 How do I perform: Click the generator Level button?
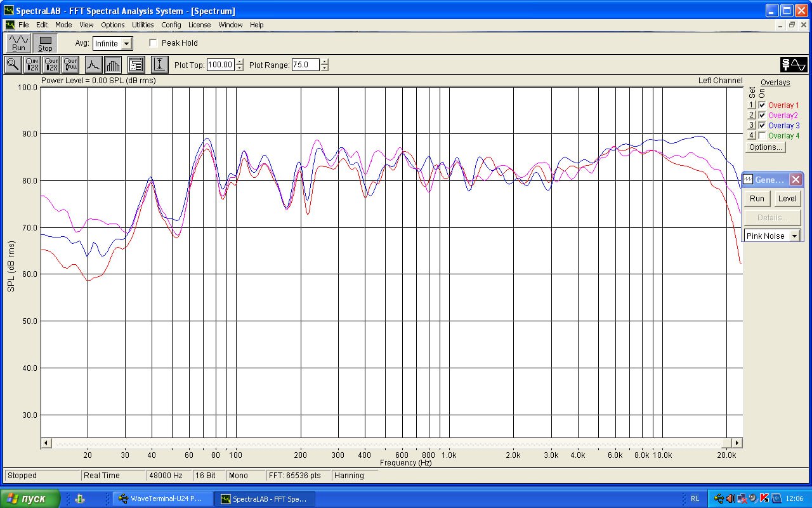[x=787, y=199]
